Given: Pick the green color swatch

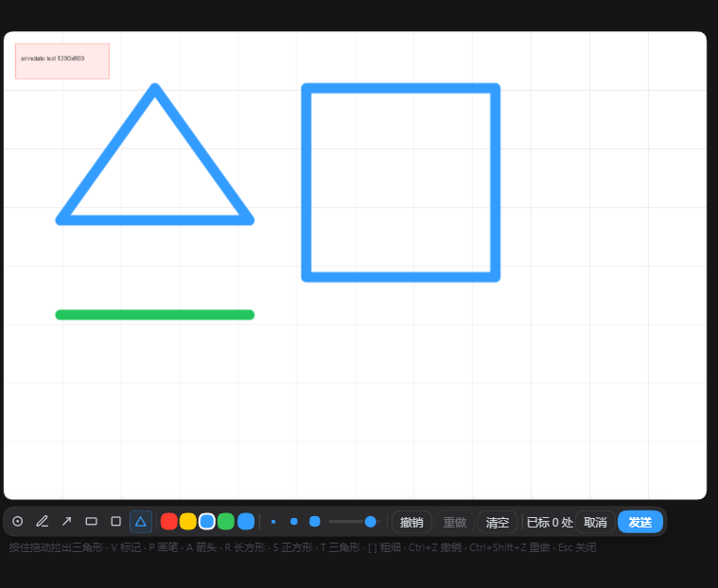Looking at the screenshot, I should [226, 522].
